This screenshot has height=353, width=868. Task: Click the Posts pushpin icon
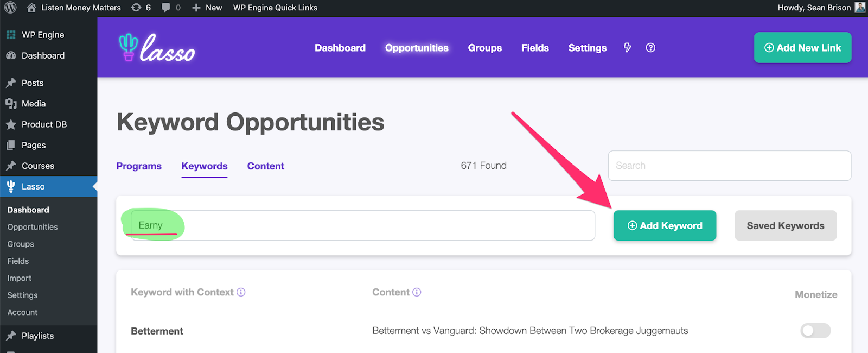pos(11,83)
